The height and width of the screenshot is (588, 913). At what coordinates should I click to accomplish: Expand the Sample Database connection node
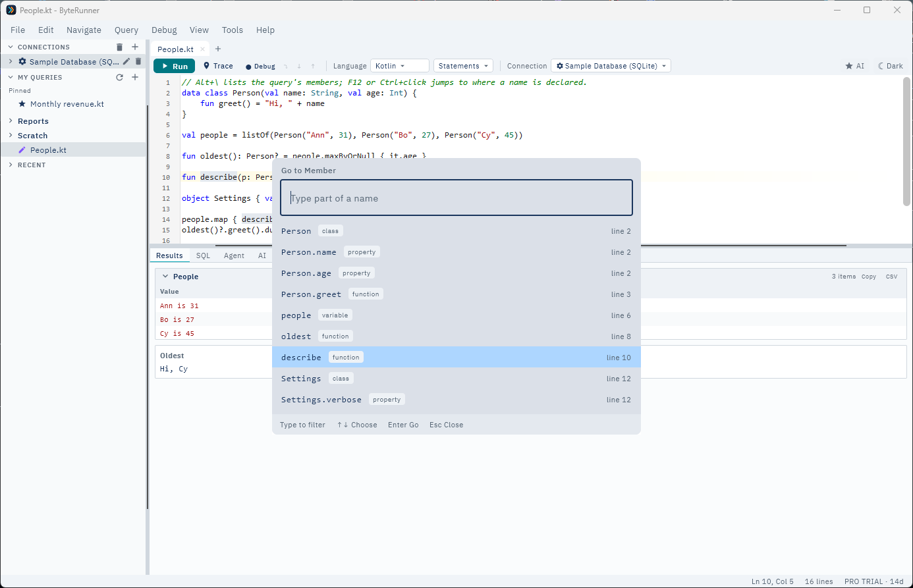(11, 61)
